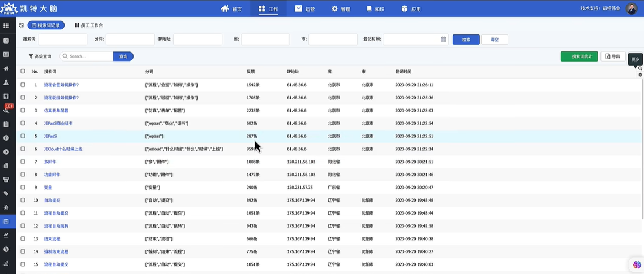Check the row JEPaaS商业证书
Viewport: 644px width, 274px height.
(23, 123)
